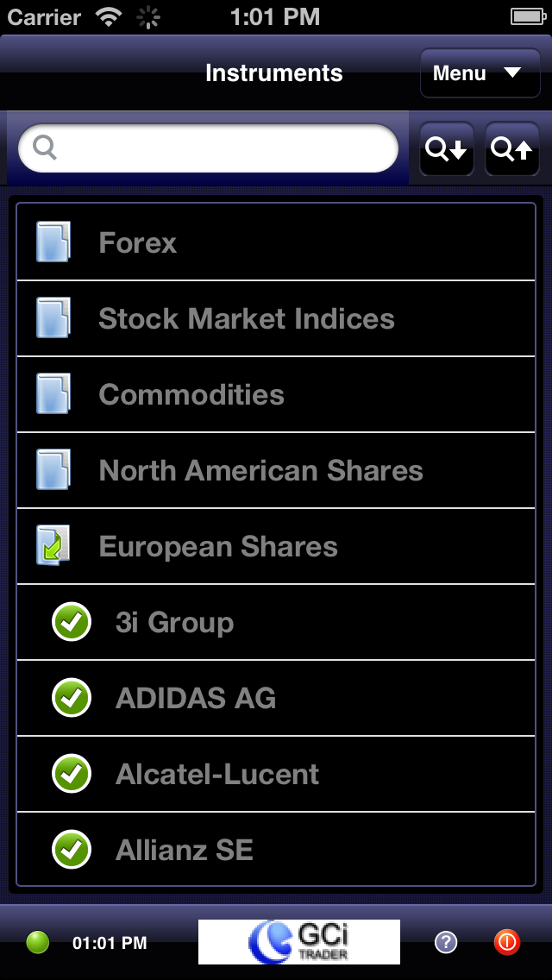Image resolution: width=552 pixels, height=980 pixels.
Task: Focus the instrument search field
Action: point(216,149)
